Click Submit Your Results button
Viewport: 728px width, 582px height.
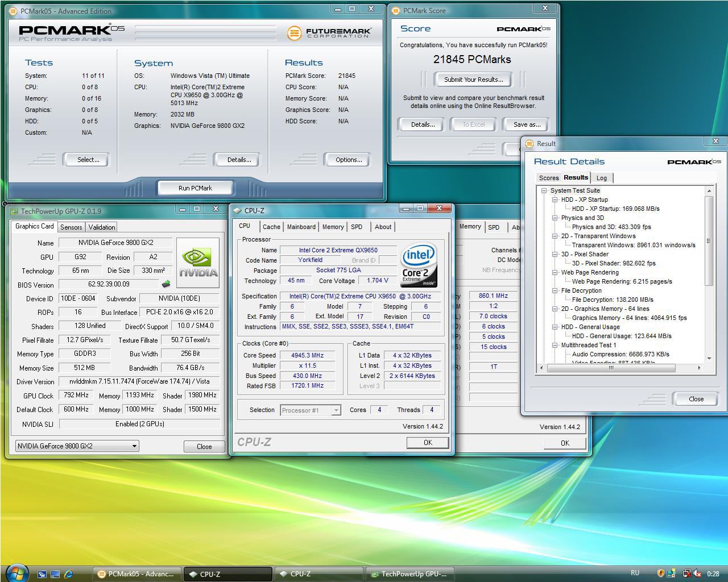pyautogui.click(x=473, y=80)
